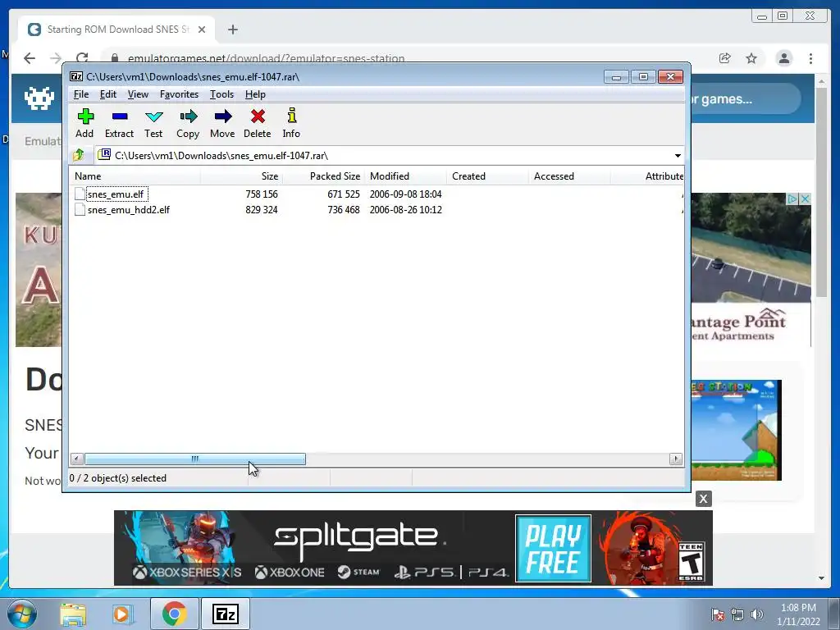Select the snes_emu.elf file name
The image size is (840, 630).
pyautogui.click(x=116, y=194)
